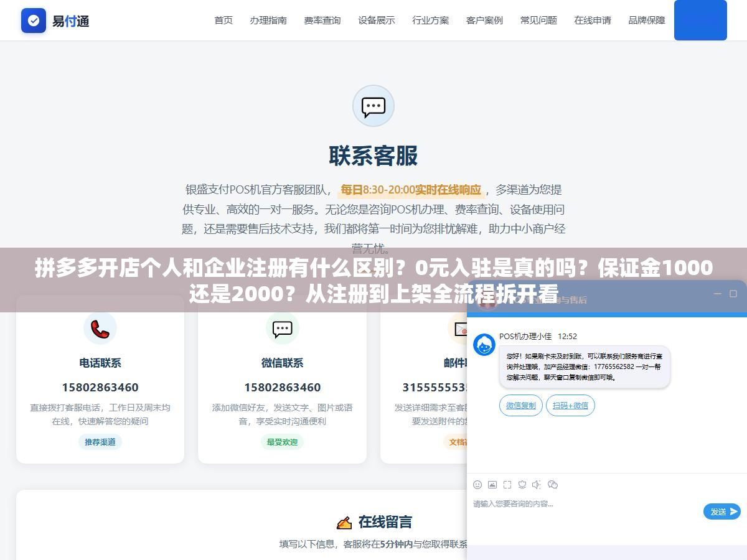Viewport: 747px width, 560px height.
Task: Click the highlighted 每日8:30-20:00实时在线响应 text
Action: 411,190
